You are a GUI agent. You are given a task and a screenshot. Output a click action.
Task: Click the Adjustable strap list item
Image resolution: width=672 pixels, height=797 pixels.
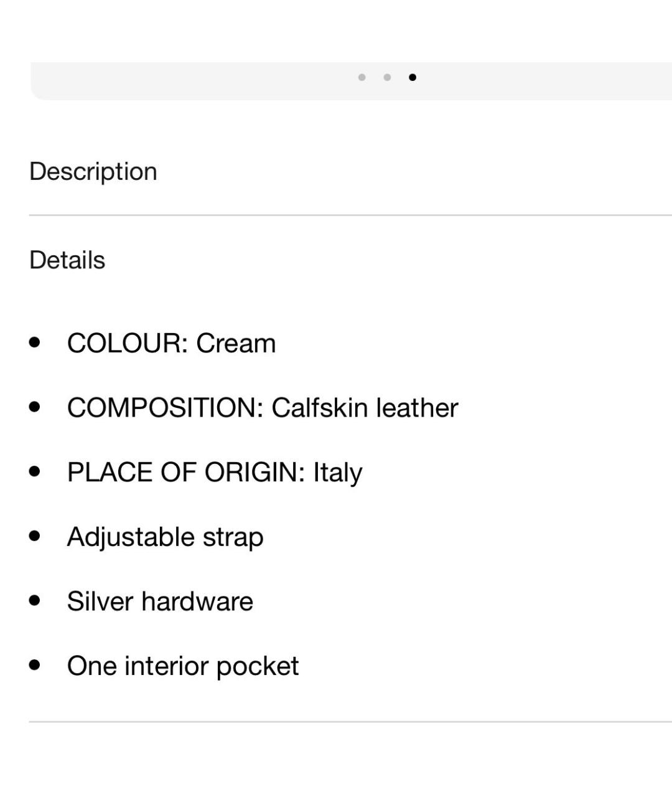click(x=166, y=537)
